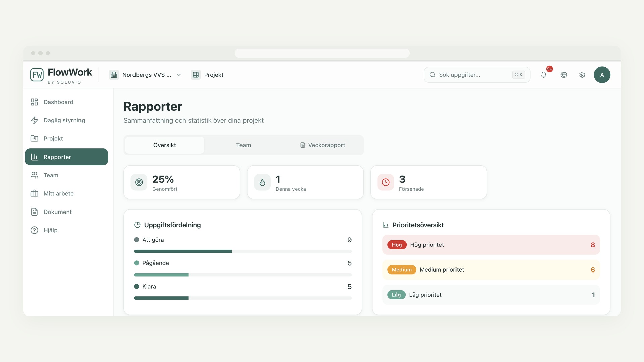Click the Att göra progress bar
The width and height of the screenshot is (644, 362).
(243, 251)
